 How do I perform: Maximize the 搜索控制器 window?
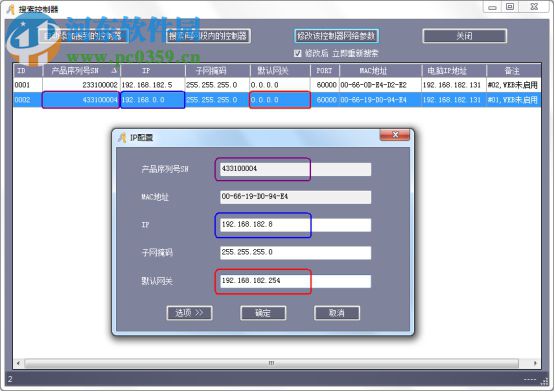(510, 7)
